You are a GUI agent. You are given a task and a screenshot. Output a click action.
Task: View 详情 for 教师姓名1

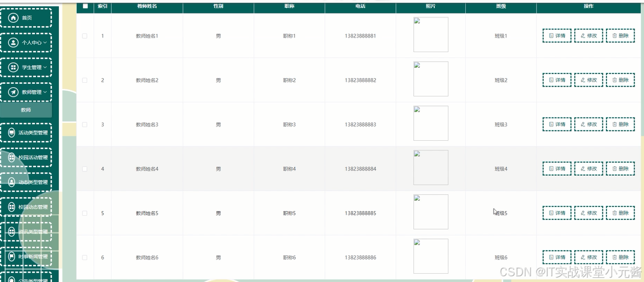pyautogui.click(x=557, y=36)
